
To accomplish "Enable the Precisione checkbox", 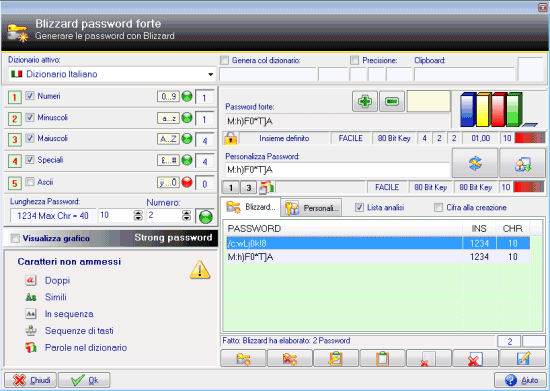I will (355, 60).
